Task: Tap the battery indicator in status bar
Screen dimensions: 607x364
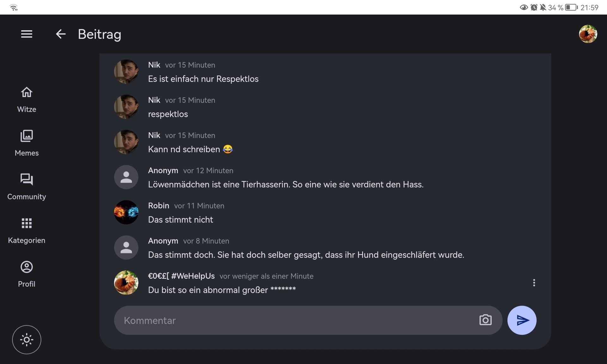Action: pos(571,7)
